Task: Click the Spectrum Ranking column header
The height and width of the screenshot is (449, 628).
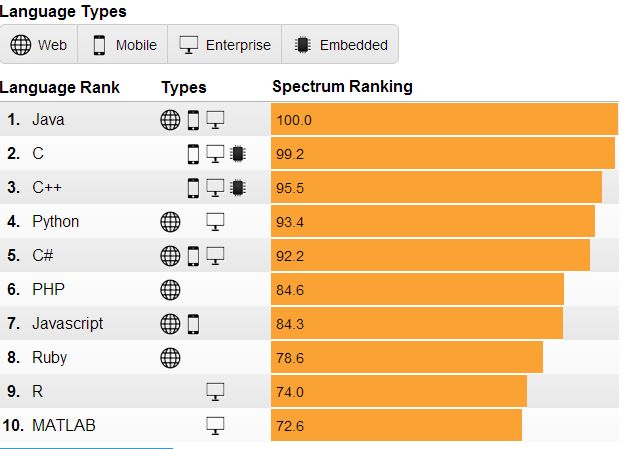Action: tap(342, 87)
